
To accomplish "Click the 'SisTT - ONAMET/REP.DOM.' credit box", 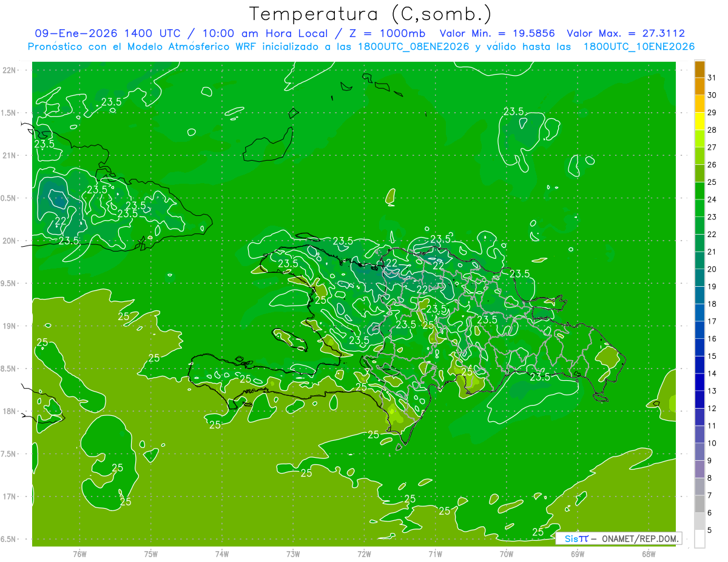I will click(619, 538).
